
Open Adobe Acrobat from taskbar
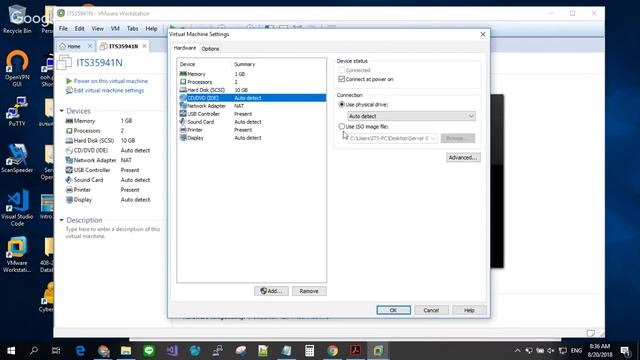point(356,350)
